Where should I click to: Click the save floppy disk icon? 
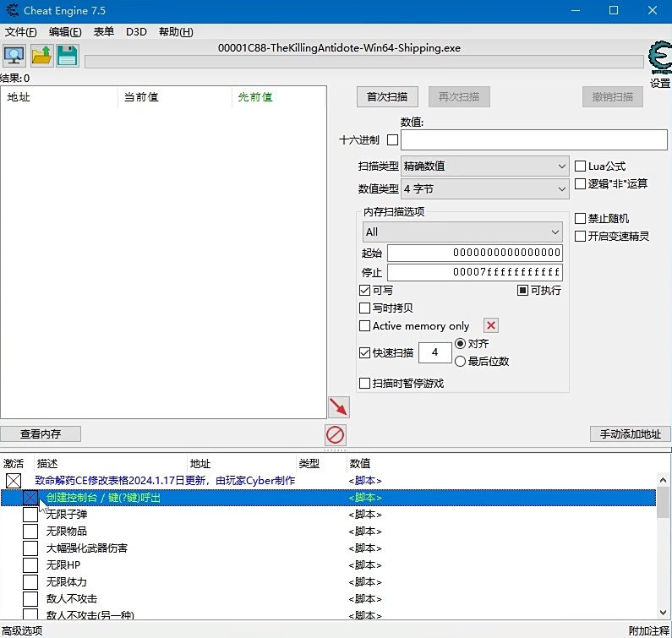(68, 57)
